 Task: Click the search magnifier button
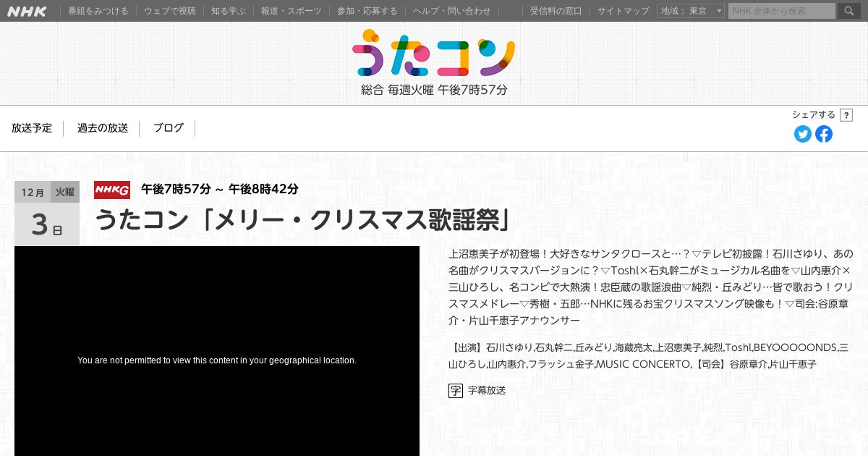tap(848, 11)
